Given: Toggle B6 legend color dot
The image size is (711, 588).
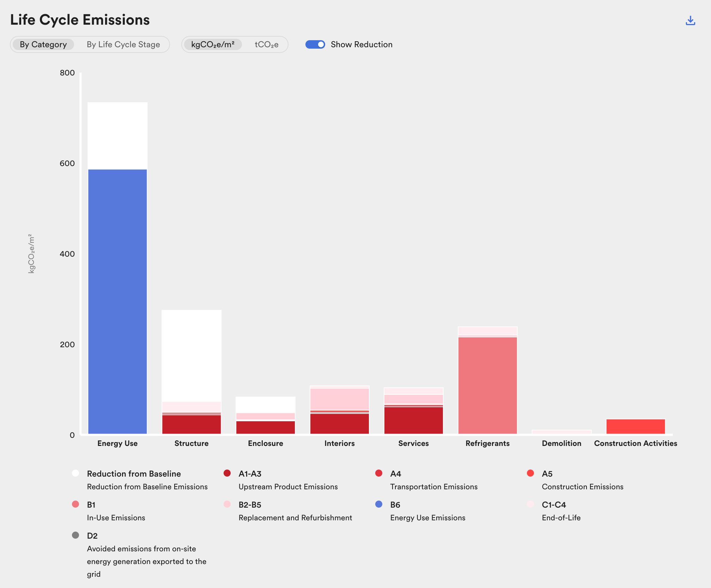Looking at the screenshot, I should 379,504.
